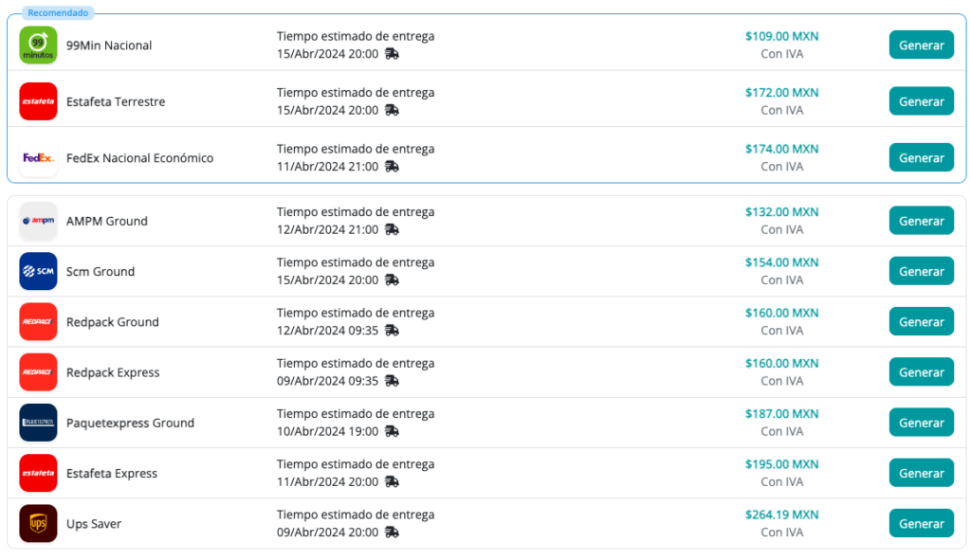Select the Estafeta Express service name

click(112, 473)
